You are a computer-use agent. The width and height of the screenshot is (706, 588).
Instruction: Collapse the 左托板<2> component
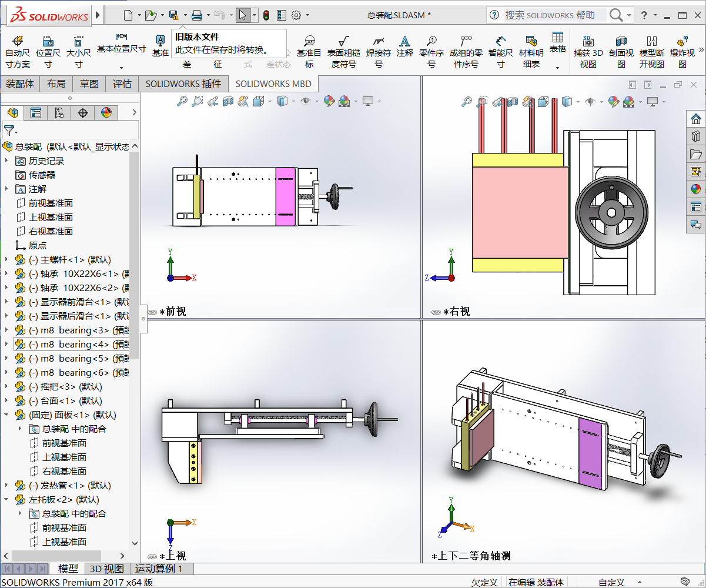click(6, 499)
